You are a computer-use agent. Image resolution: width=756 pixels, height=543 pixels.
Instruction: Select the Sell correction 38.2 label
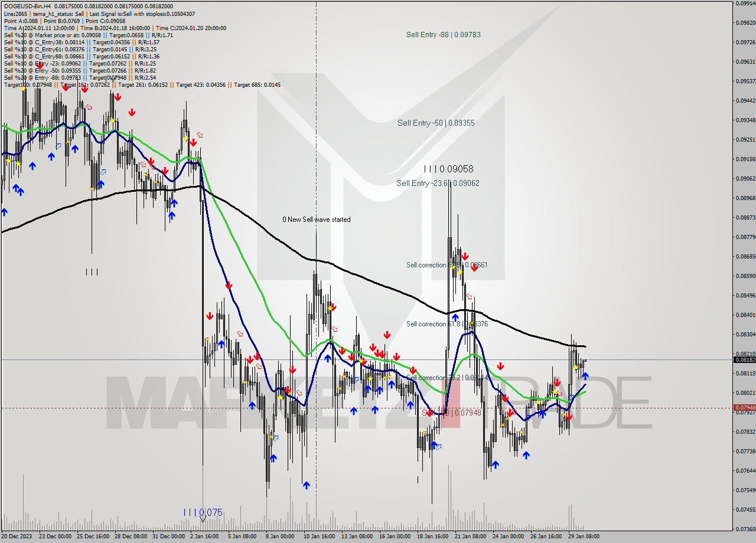coord(447,378)
